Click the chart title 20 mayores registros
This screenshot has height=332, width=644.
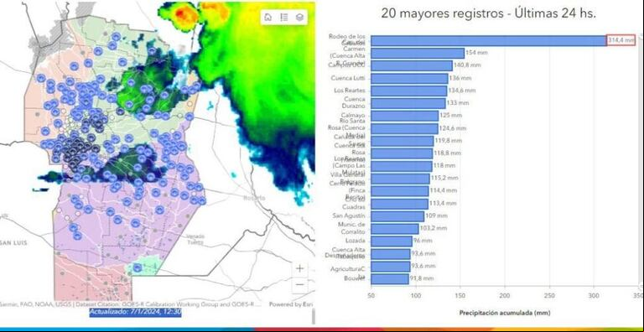489,13
